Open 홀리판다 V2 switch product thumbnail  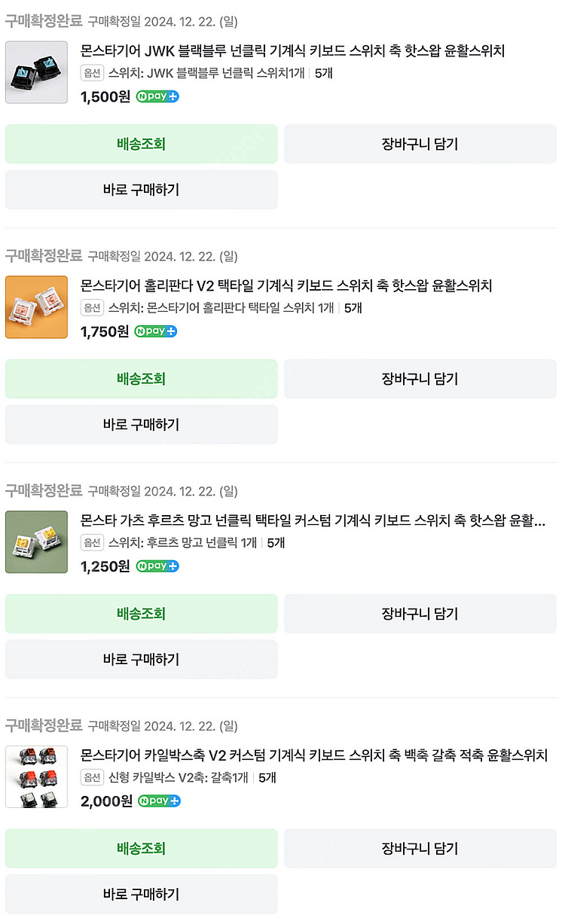[x=36, y=307]
